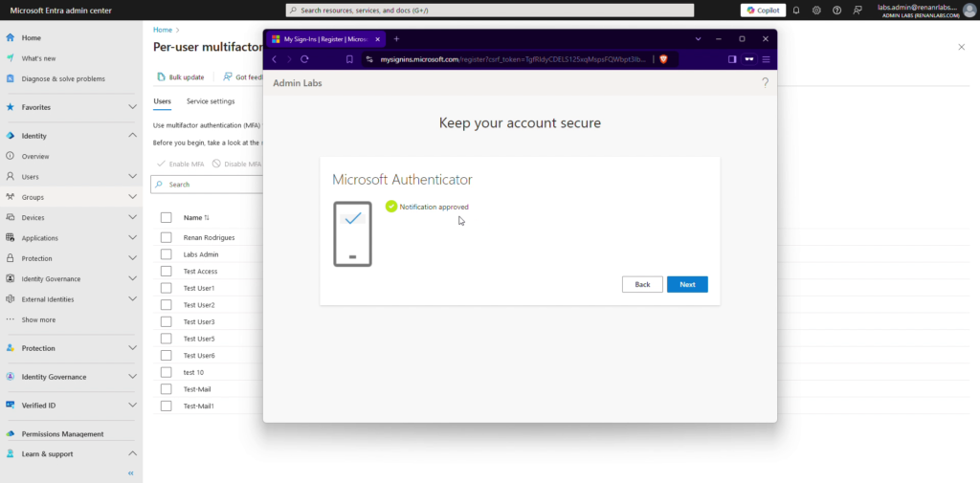
Task: Close the Per-user multifactor blade
Action: [961, 47]
